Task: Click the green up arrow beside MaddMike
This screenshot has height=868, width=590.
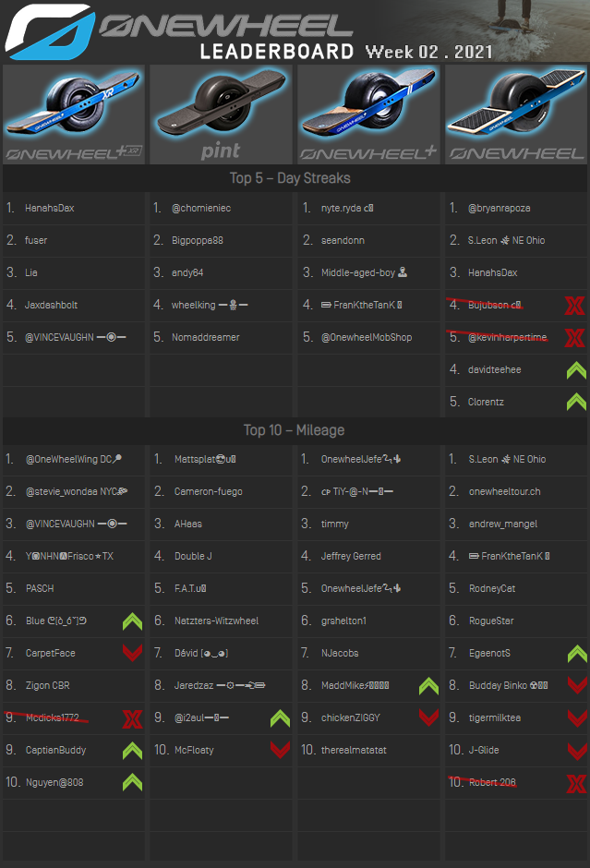Action: (x=428, y=685)
